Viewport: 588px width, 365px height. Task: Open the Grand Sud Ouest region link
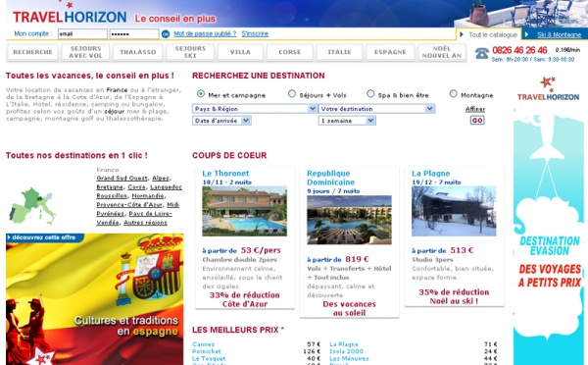[122, 178]
